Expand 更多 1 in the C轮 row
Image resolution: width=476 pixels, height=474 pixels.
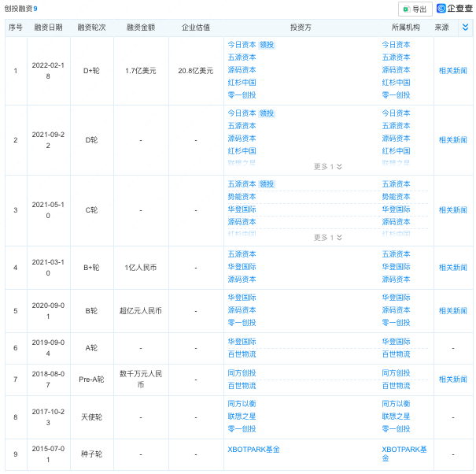click(327, 237)
